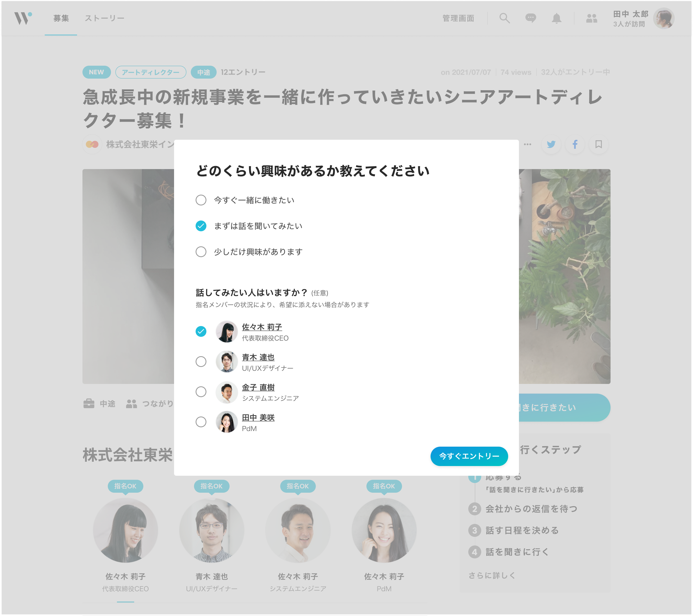Select 今すぐ一緒に働きたい radio option
Screen dimensions: 693x616
201,200
